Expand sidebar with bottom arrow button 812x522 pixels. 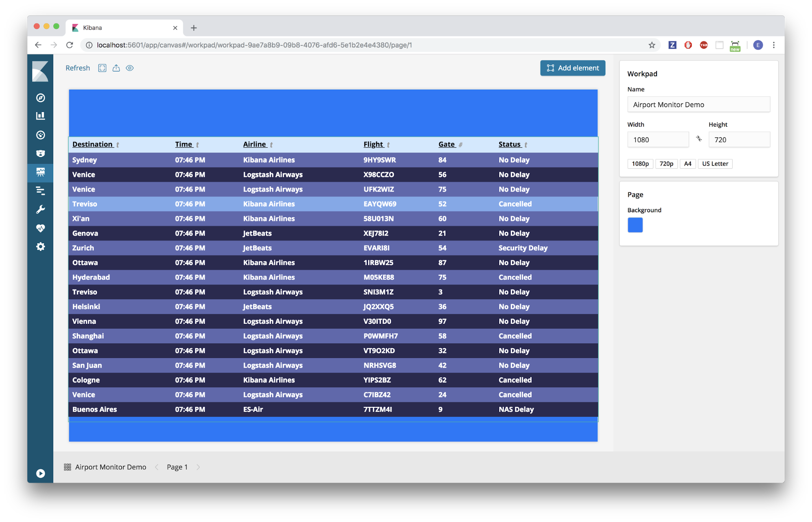(40, 473)
